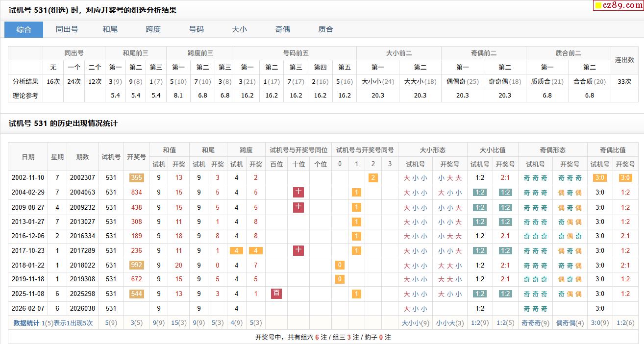Open the 和尾 tab
Viewport: 644px width, 344px height.
(110, 29)
